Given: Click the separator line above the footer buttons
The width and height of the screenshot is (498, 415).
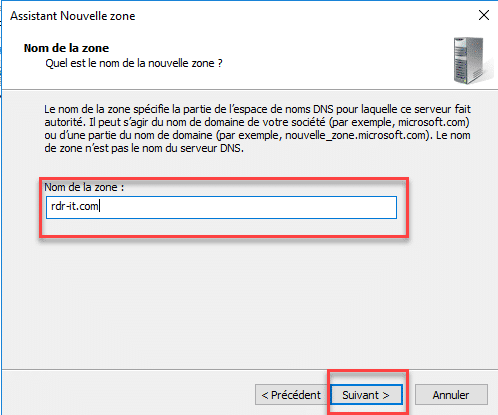Looking at the screenshot, I should point(249,369).
